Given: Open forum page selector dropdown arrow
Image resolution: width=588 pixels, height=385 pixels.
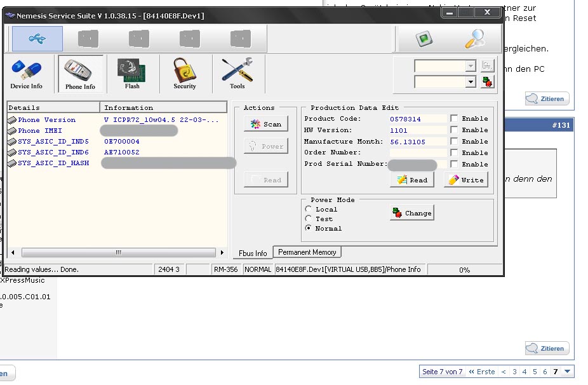Looking at the screenshot, I should click(568, 372).
